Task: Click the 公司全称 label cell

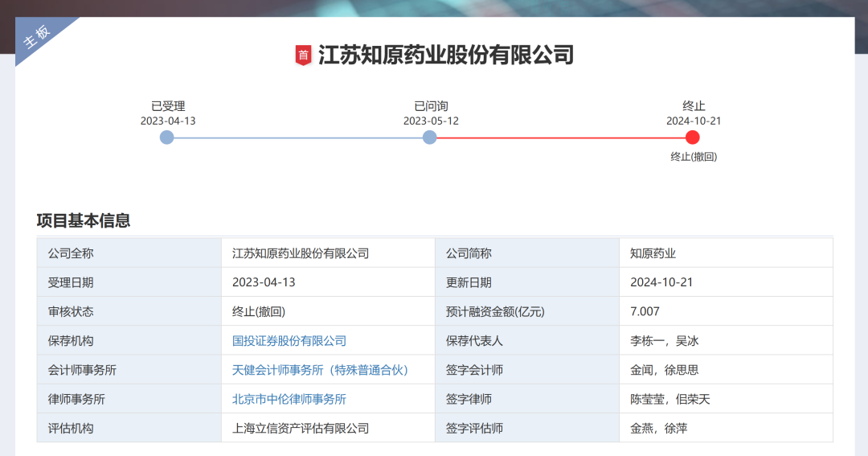Action: pos(129,253)
